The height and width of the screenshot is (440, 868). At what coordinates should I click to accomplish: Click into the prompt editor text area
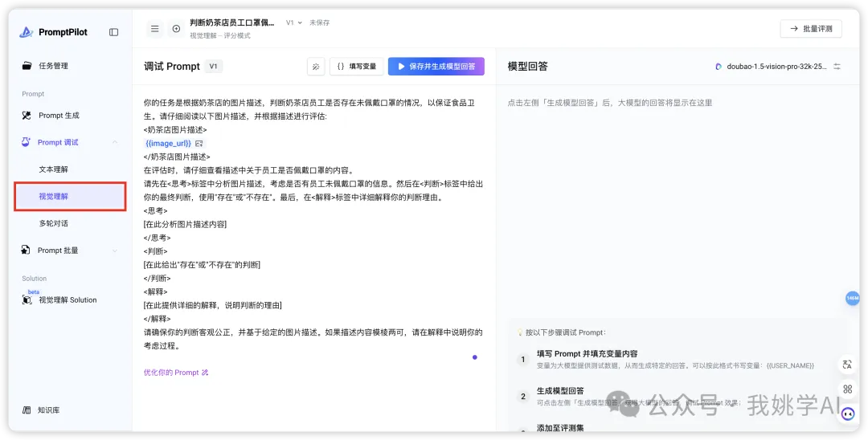[313, 224]
